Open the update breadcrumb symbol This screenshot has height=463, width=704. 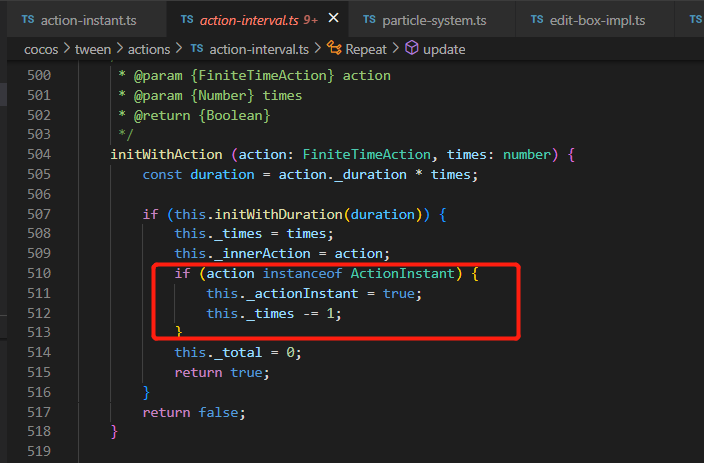[x=443, y=48]
